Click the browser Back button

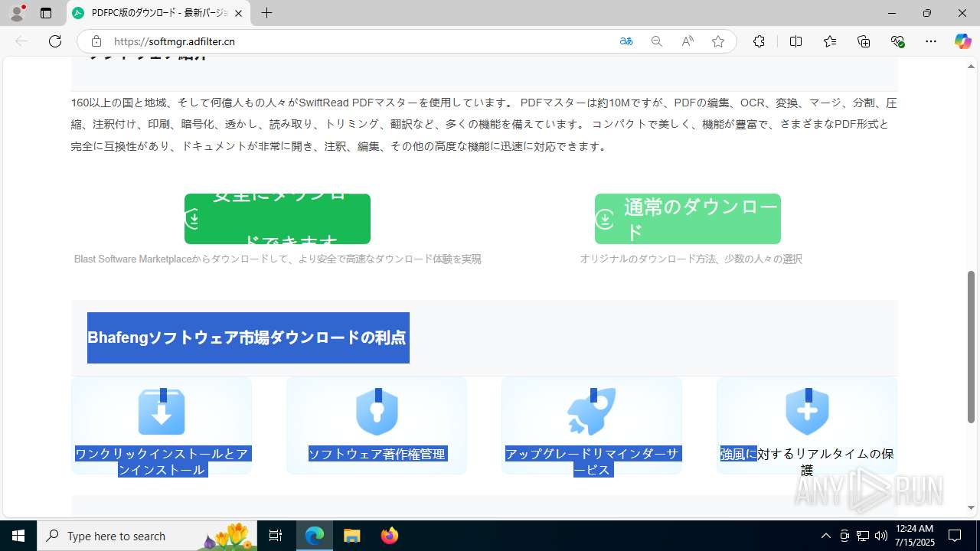point(21,41)
